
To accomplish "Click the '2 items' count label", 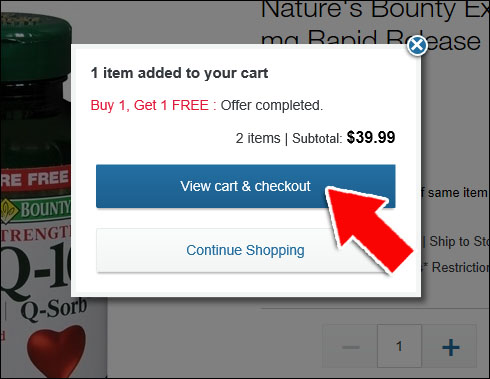I will point(258,138).
